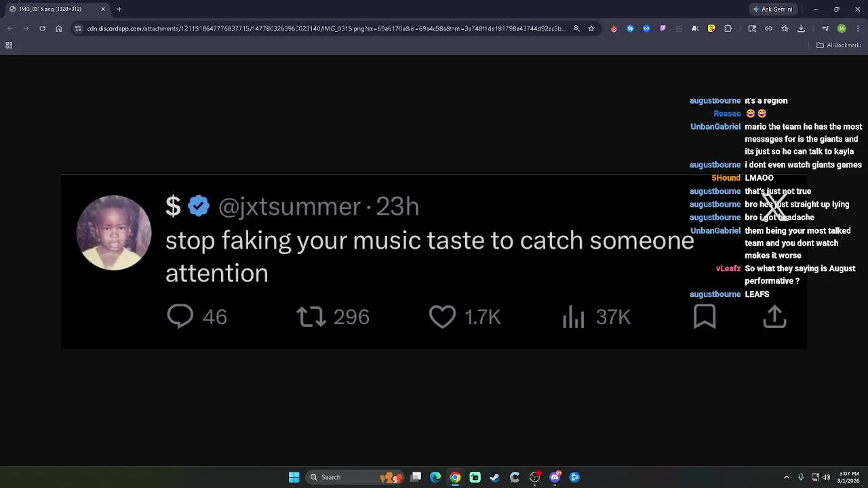Viewport: 868px width, 488px height.
Task: Toggle the microphone icon in system tray
Action: click(x=801, y=477)
